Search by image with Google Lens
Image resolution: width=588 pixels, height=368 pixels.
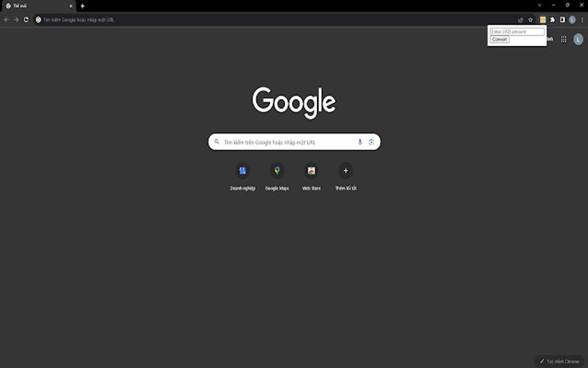(x=371, y=142)
